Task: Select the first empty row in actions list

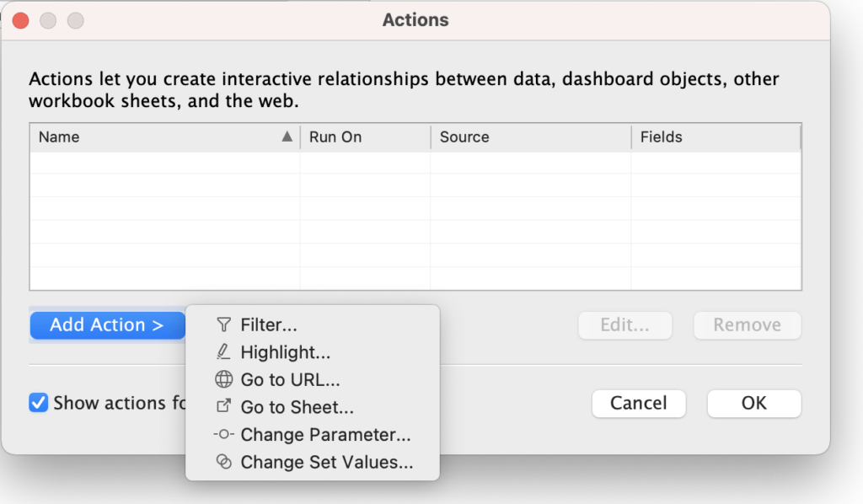Action: tap(415, 163)
